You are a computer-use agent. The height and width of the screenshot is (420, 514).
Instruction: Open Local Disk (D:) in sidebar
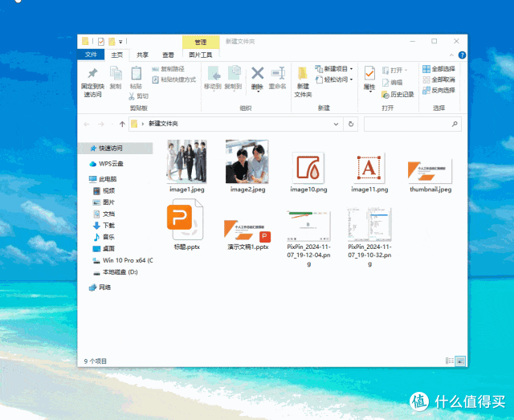[116, 272]
